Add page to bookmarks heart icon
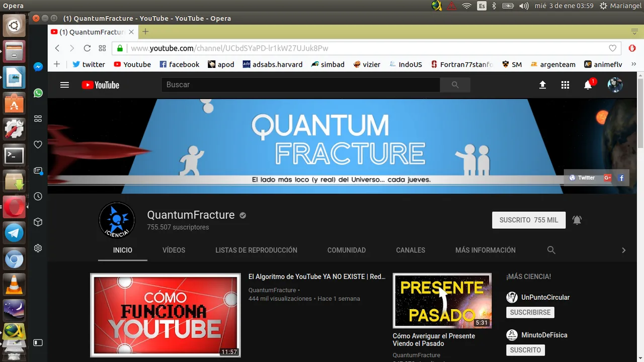Screen dimensions: 644x362 click(x=612, y=48)
